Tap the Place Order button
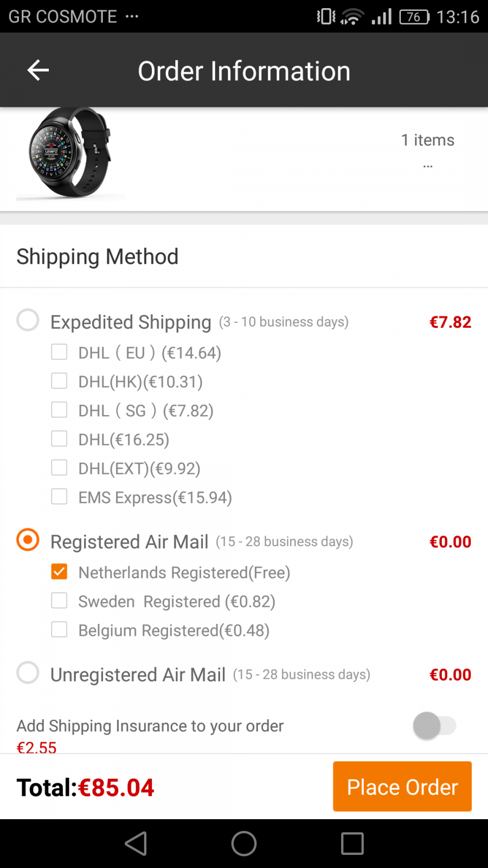The height and width of the screenshot is (868, 488). (402, 787)
